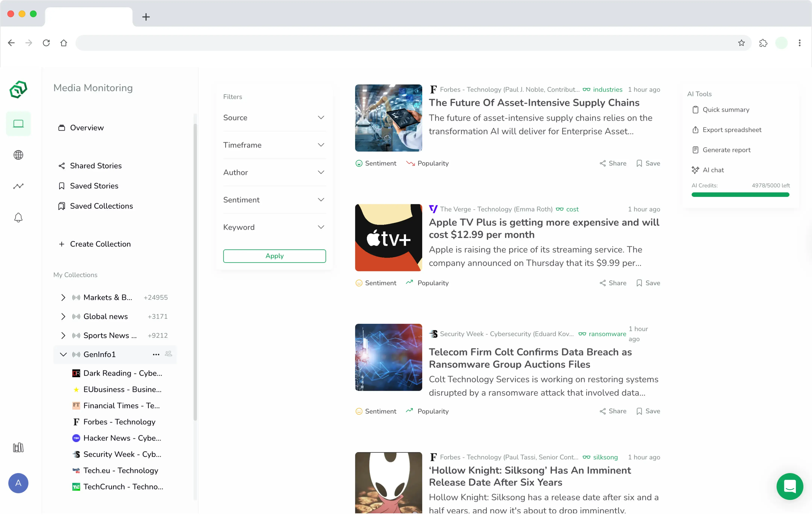Click the user avatar A icon

(x=18, y=483)
